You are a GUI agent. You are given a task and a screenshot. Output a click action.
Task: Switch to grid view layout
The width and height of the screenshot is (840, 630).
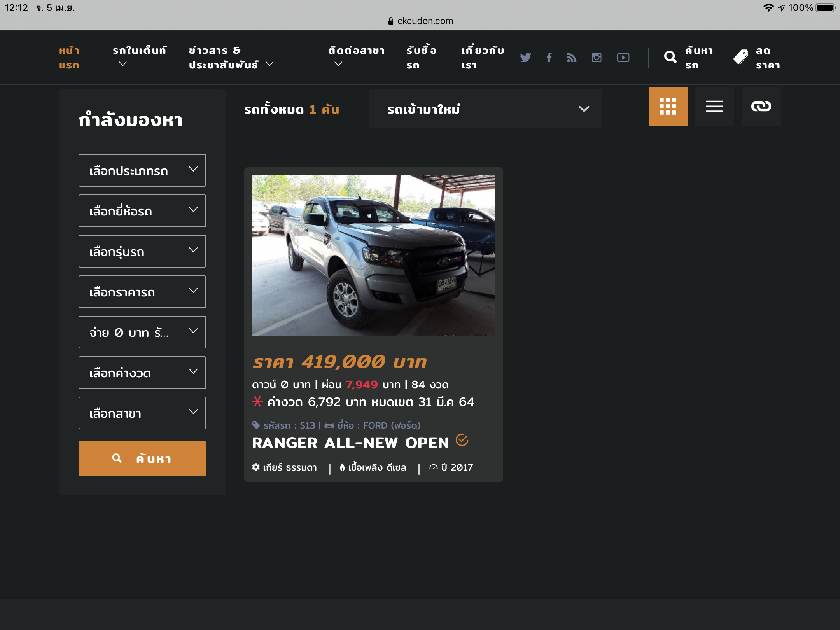[668, 107]
